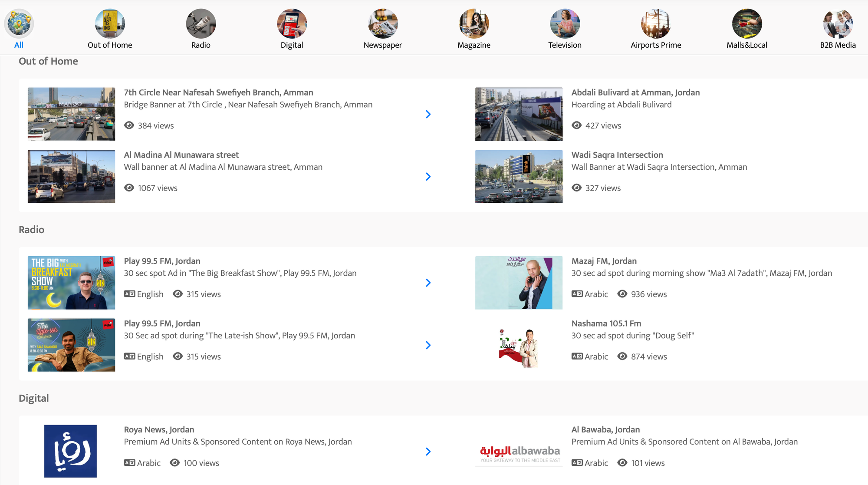Open the Airports Prime category icon
868x485 pixels.
click(x=656, y=23)
